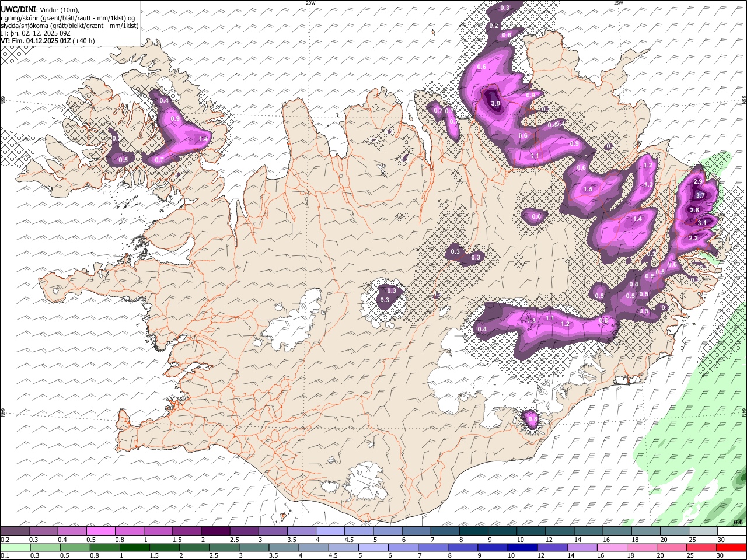
Task: Select the light grey upper swatch for 25–30
Action: pos(703,531)
